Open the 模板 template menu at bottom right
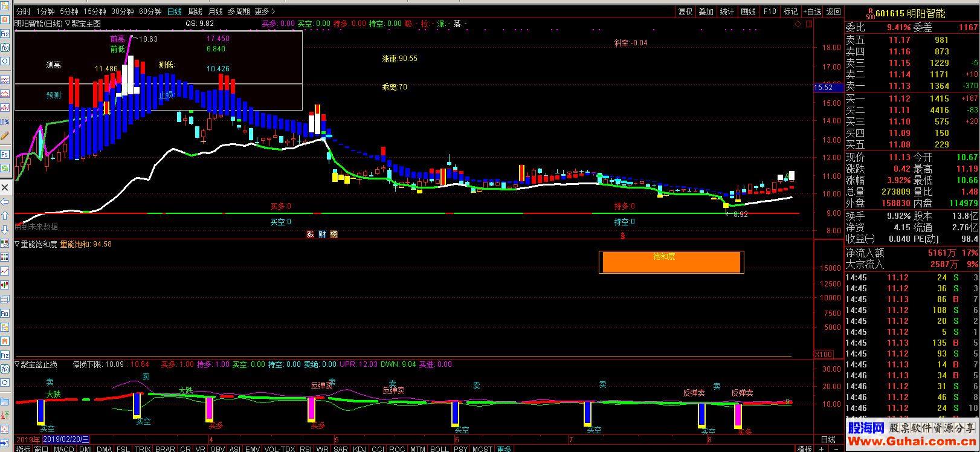This screenshot has width=980, height=452. tap(804, 448)
